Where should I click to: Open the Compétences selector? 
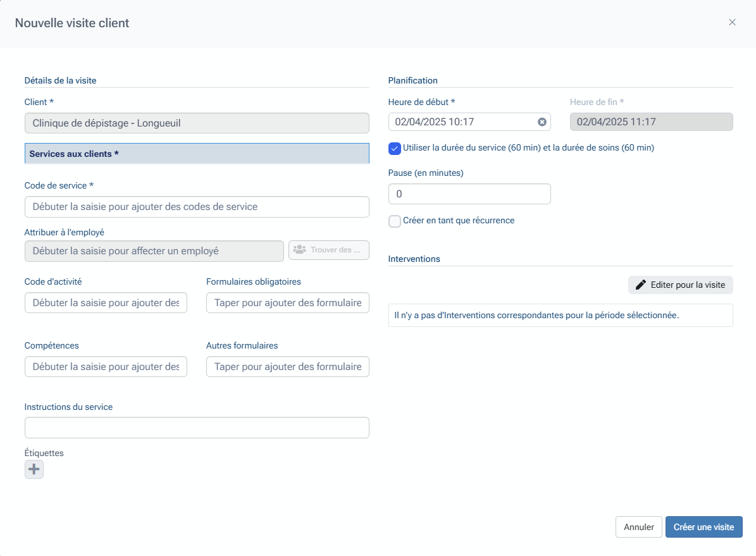click(x=106, y=367)
